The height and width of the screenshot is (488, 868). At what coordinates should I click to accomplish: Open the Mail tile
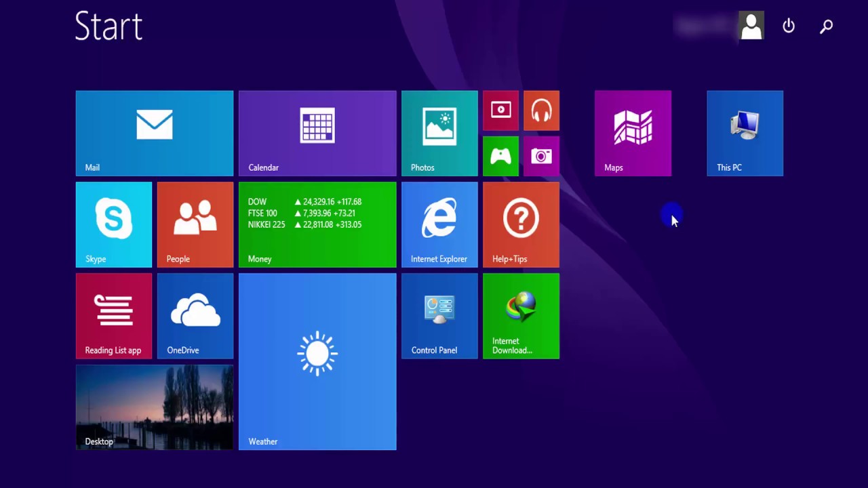click(x=155, y=134)
